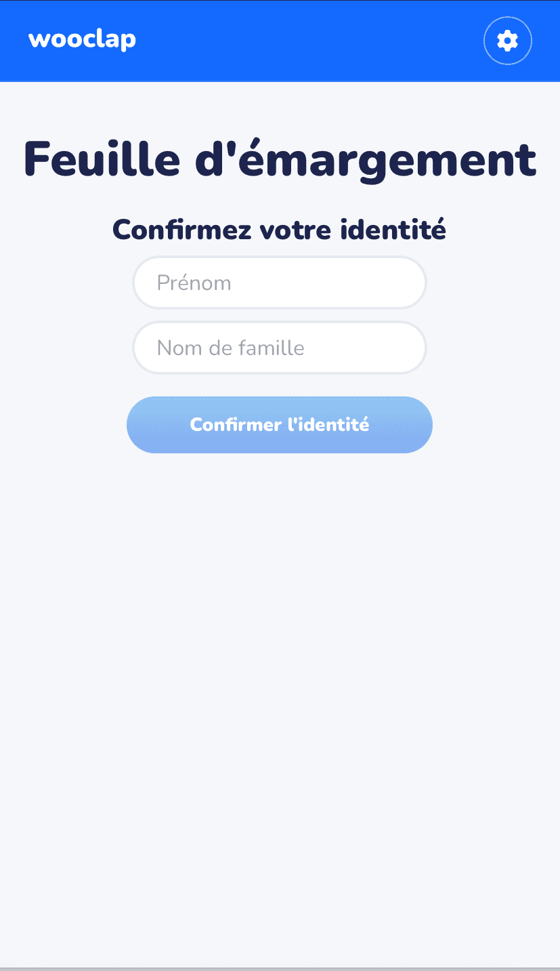Select the Confirmez votre identité subtitle
Viewport: 560px width, 971px height.
279,230
